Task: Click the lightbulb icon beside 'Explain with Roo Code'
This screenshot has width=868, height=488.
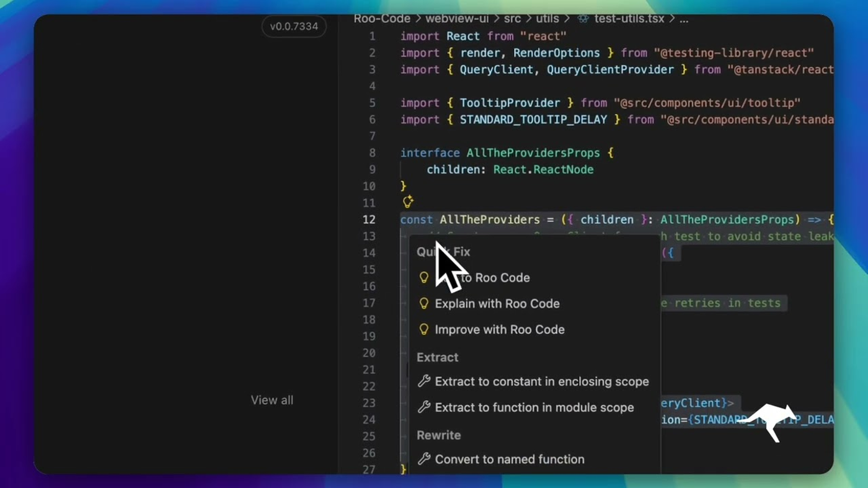Action: 424,304
